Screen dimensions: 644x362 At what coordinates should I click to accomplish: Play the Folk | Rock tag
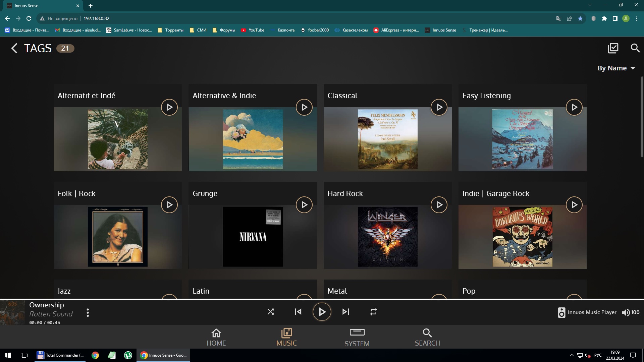pyautogui.click(x=169, y=205)
